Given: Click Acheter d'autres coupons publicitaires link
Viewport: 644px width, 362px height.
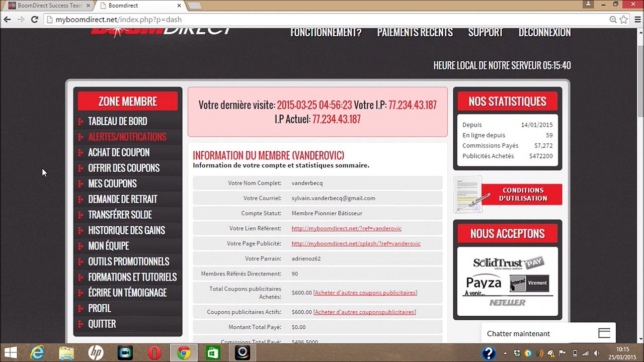Looking at the screenshot, I should 365,293.
